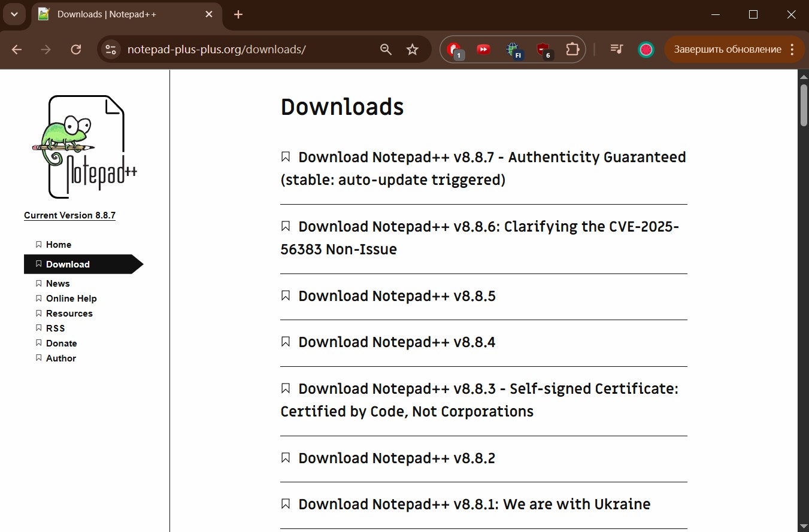Go to Home in sidebar
This screenshot has width=809, height=532.
(x=59, y=244)
